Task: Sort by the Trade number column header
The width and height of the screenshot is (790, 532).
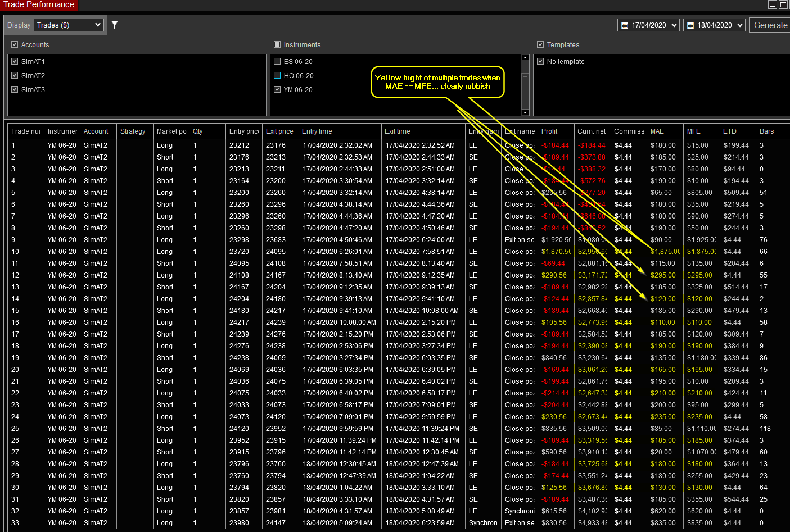Action: [x=26, y=131]
